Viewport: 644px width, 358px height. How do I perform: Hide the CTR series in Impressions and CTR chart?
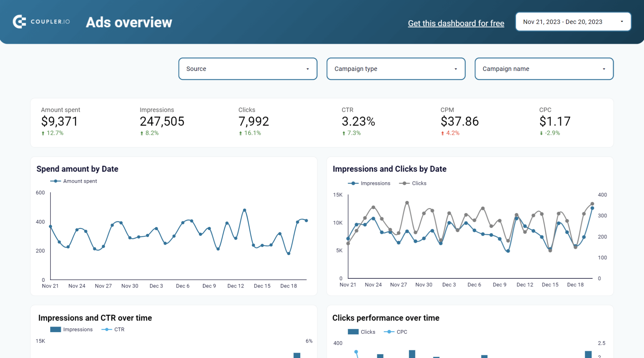click(x=114, y=329)
